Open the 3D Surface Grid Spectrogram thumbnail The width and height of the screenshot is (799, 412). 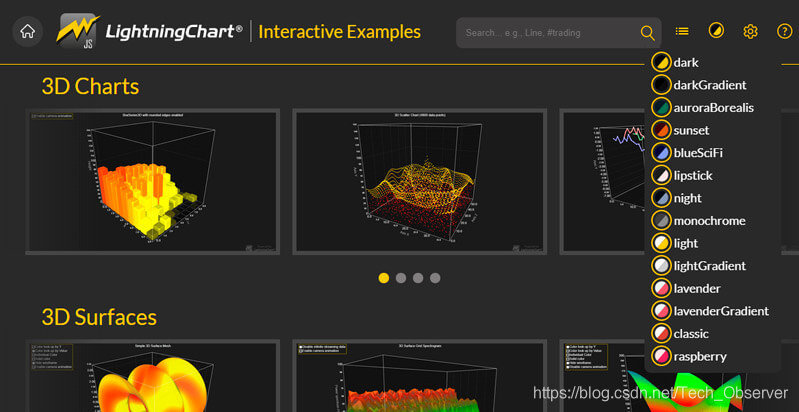click(419, 376)
